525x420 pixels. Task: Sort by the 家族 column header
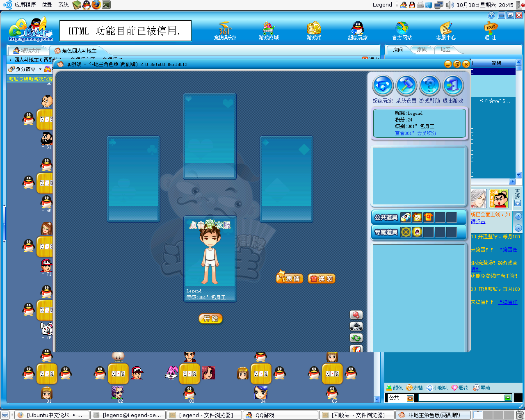click(496, 63)
